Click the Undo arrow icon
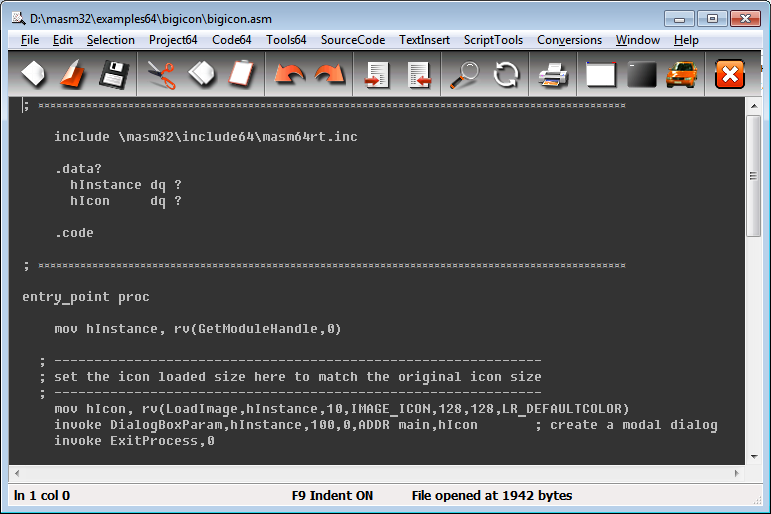This screenshot has width=771, height=514. pos(289,74)
